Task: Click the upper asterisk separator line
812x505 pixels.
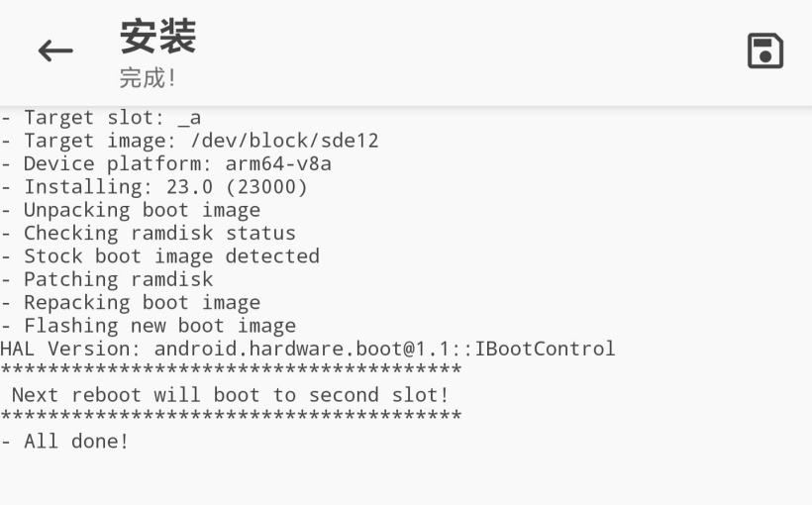Action: 231,371
